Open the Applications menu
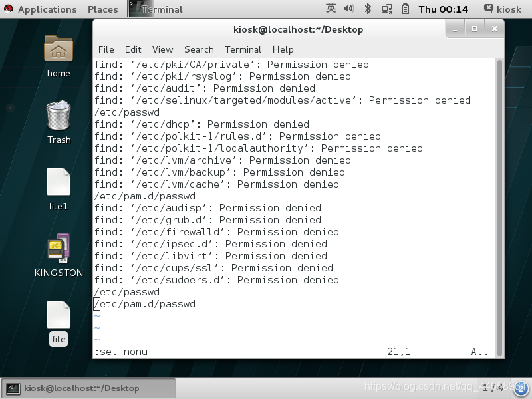 47,9
